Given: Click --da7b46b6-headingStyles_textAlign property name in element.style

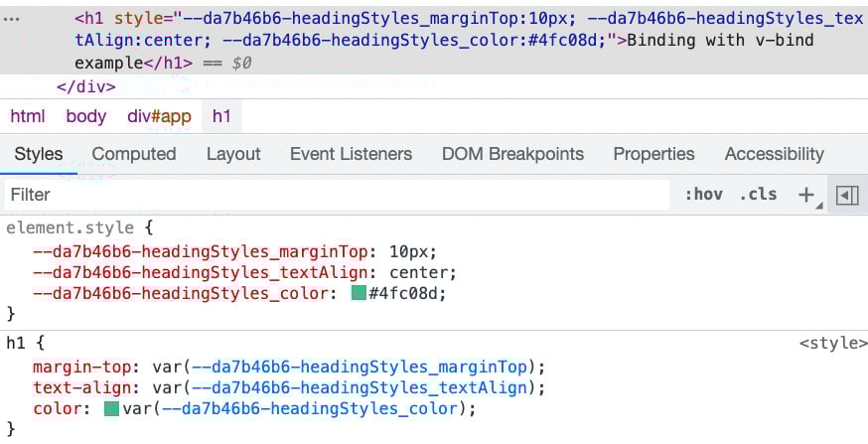Looking at the screenshot, I should 201,272.
